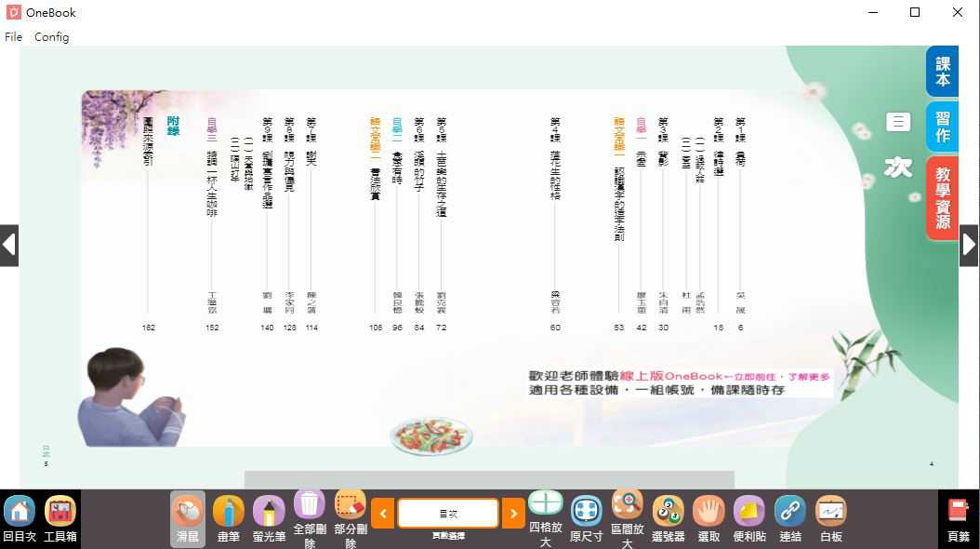Minimize the OneBook window

(873, 12)
